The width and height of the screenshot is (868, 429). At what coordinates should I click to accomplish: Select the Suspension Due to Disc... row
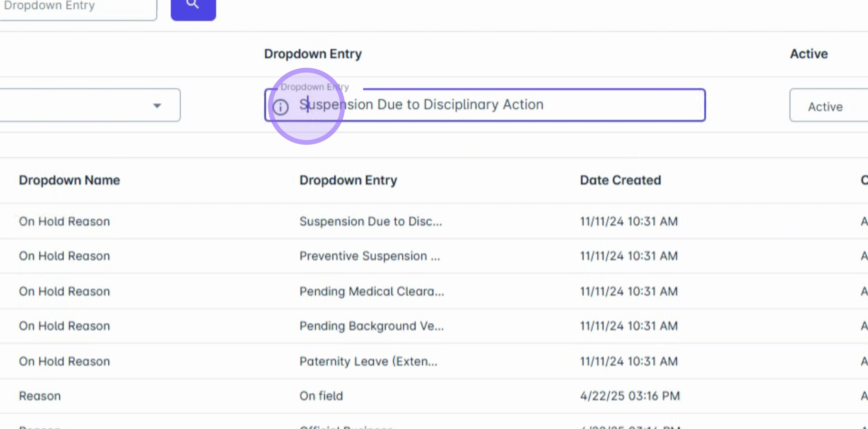coord(370,221)
